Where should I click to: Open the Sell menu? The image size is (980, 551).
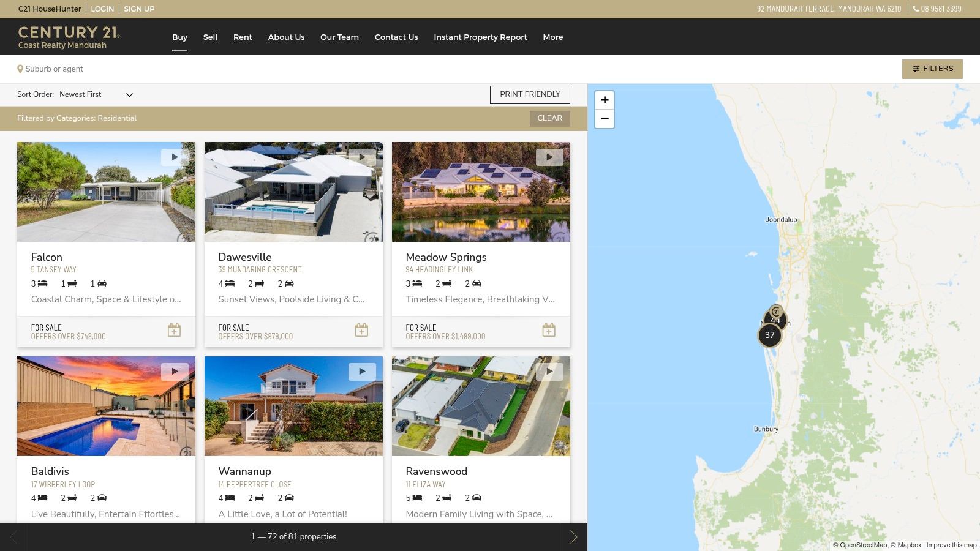tap(210, 37)
